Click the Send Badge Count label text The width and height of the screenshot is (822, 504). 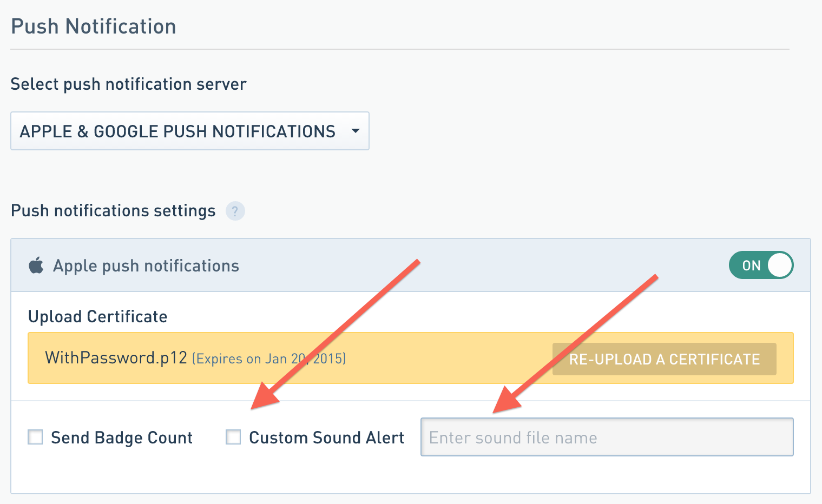pos(122,437)
